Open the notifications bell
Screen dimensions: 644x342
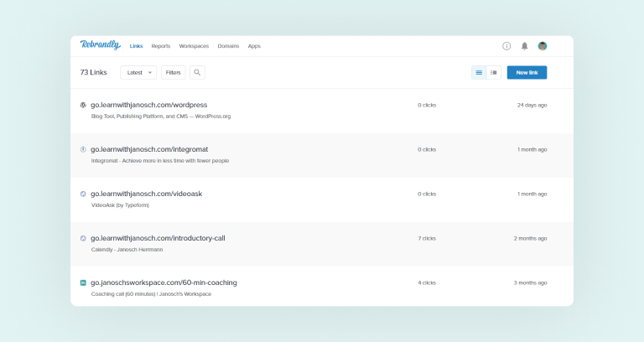(524, 46)
